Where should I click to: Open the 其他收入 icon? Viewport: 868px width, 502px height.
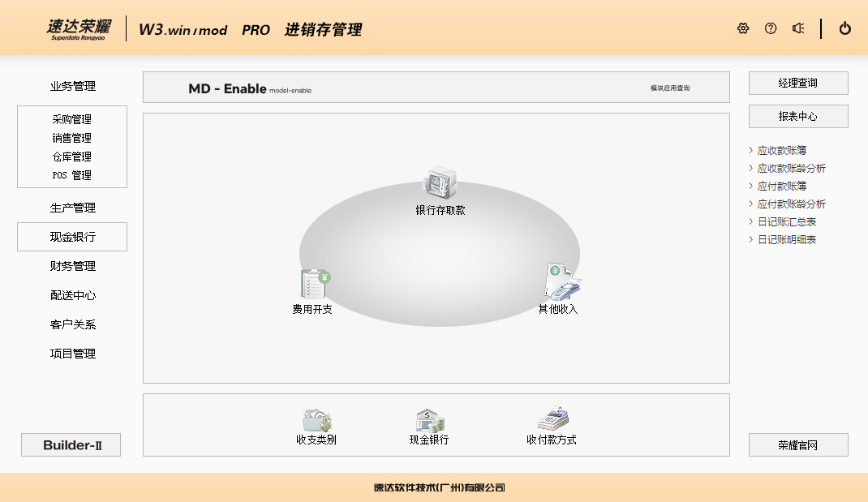[x=561, y=282]
